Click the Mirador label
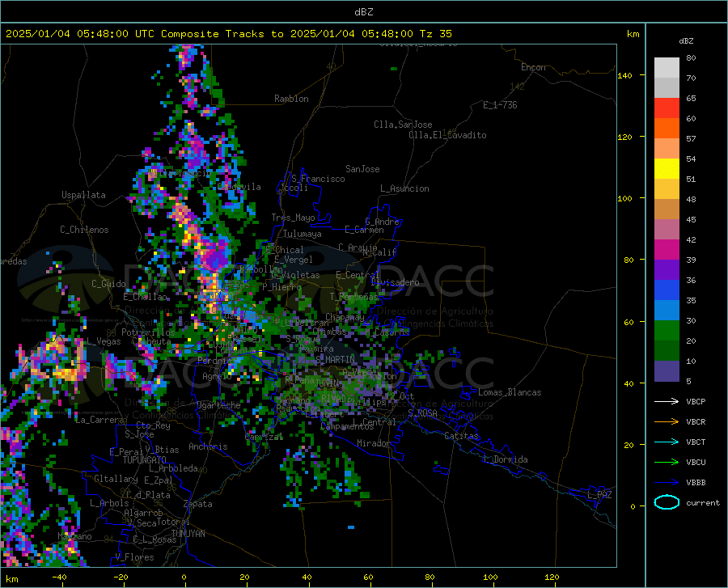 point(374,443)
